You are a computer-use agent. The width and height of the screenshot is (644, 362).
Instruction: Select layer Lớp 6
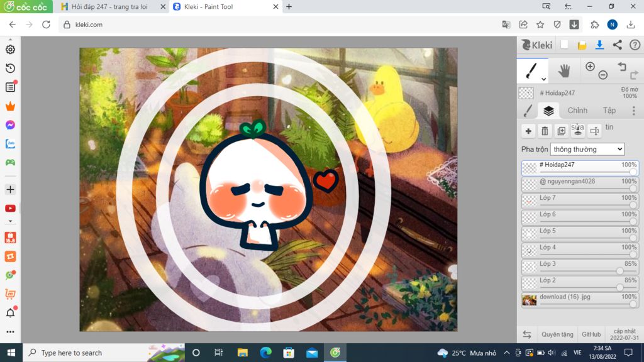click(580, 217)
